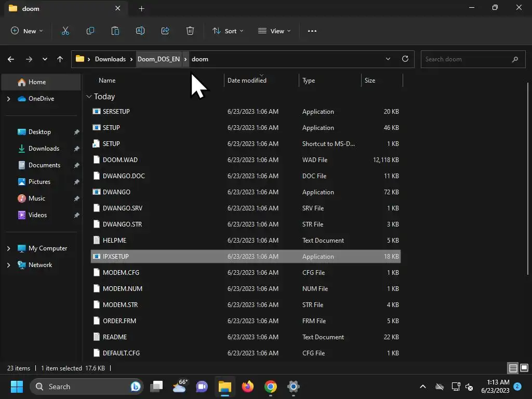Click the chevron after Doom_DOS_EN breadcrumb
This screenshot has height=399, width=532.
185,59
